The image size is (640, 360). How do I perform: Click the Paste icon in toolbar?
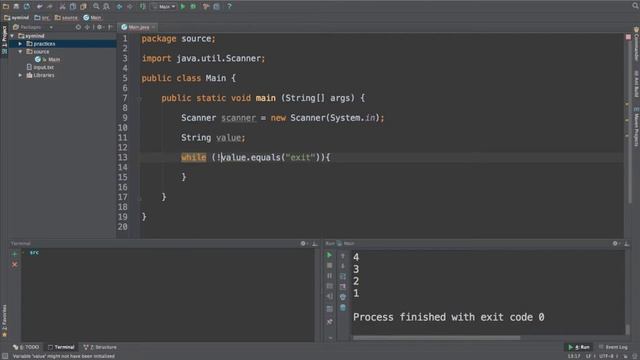(x=83, y=7)
